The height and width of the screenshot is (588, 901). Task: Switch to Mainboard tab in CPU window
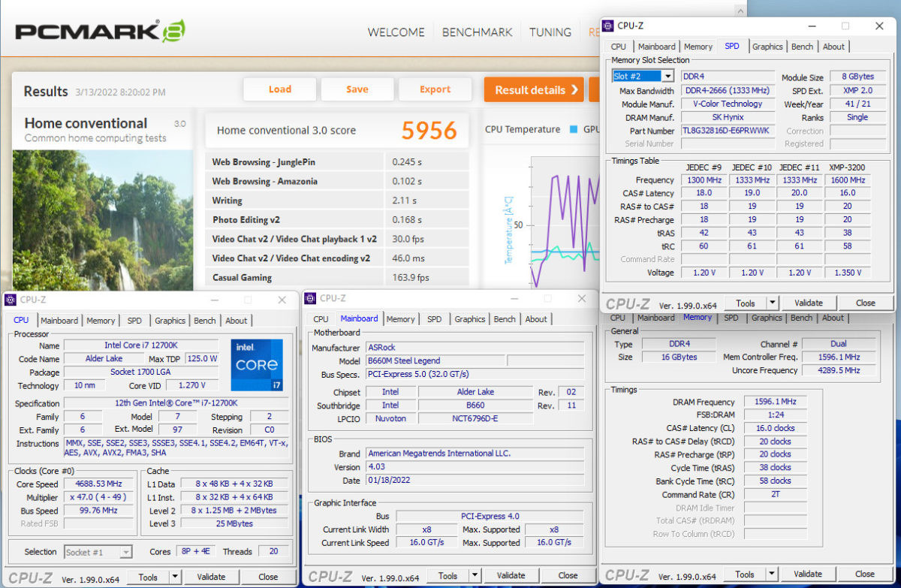point(59,321)
